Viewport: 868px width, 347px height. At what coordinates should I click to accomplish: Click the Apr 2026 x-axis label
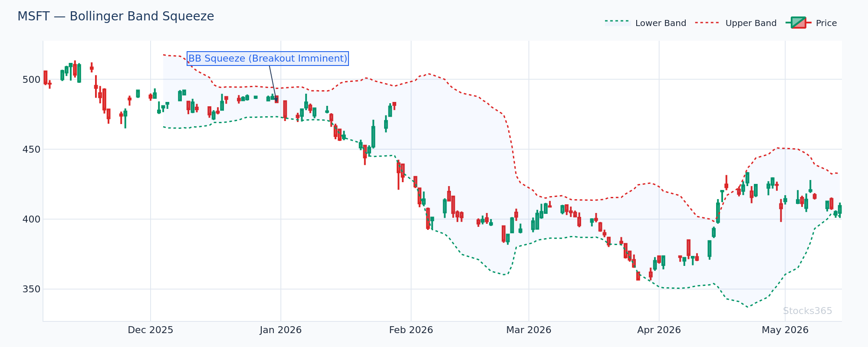(659, 330)
